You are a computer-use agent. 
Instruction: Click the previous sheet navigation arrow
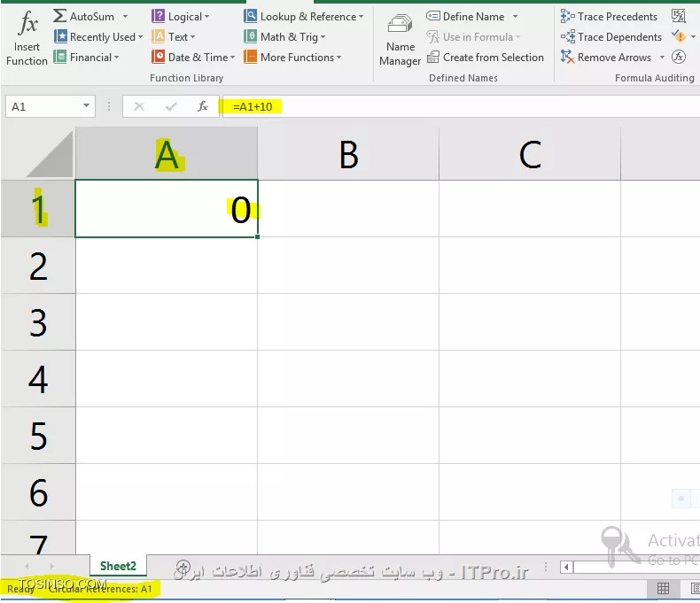tap(27, 566)
